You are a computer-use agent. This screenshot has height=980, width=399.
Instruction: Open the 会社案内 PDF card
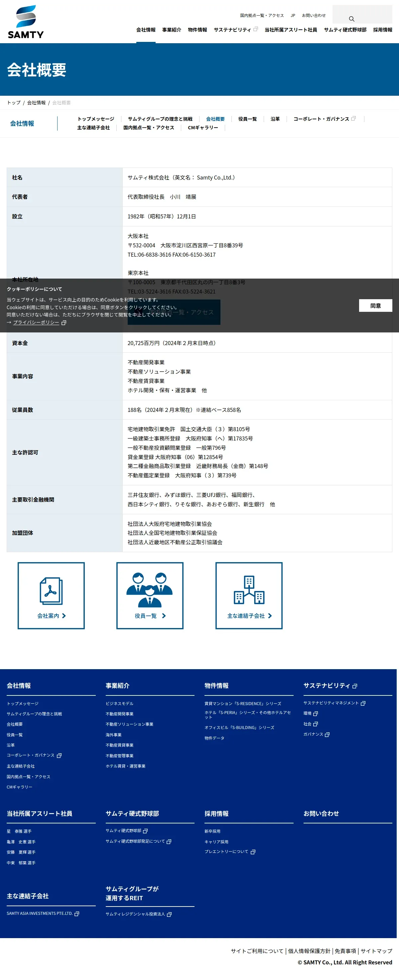51,595
